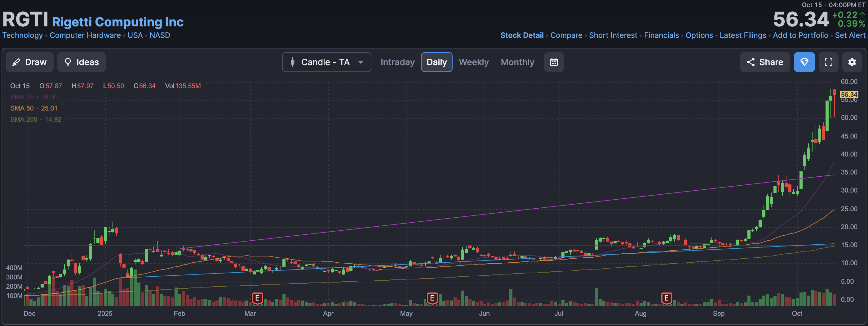868x326 pixels.
Task: Open the Ideas panel
Action: [81, 62]
